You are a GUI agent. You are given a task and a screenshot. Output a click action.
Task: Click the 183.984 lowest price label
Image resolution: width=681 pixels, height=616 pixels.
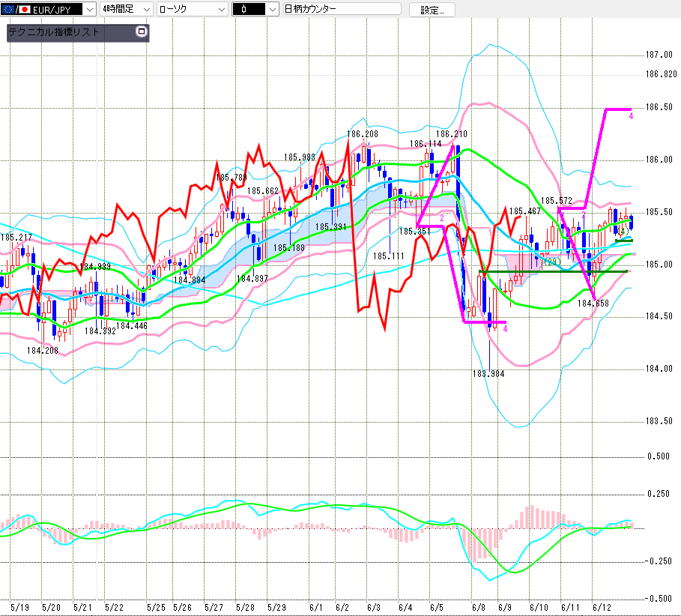488,374
